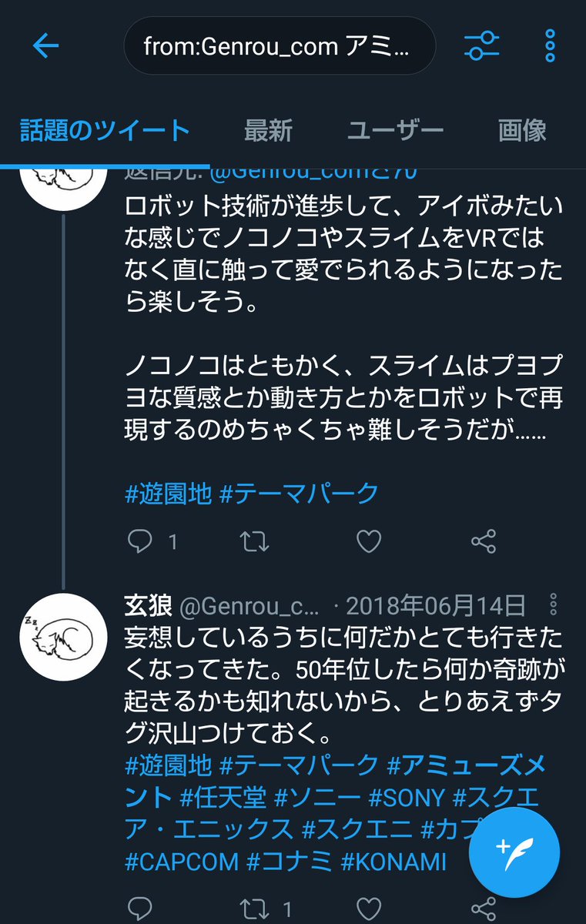Like the robot technology tweet
Image resolution: width=586 pixels, height=924 pixels.
[x=369, y=542]
